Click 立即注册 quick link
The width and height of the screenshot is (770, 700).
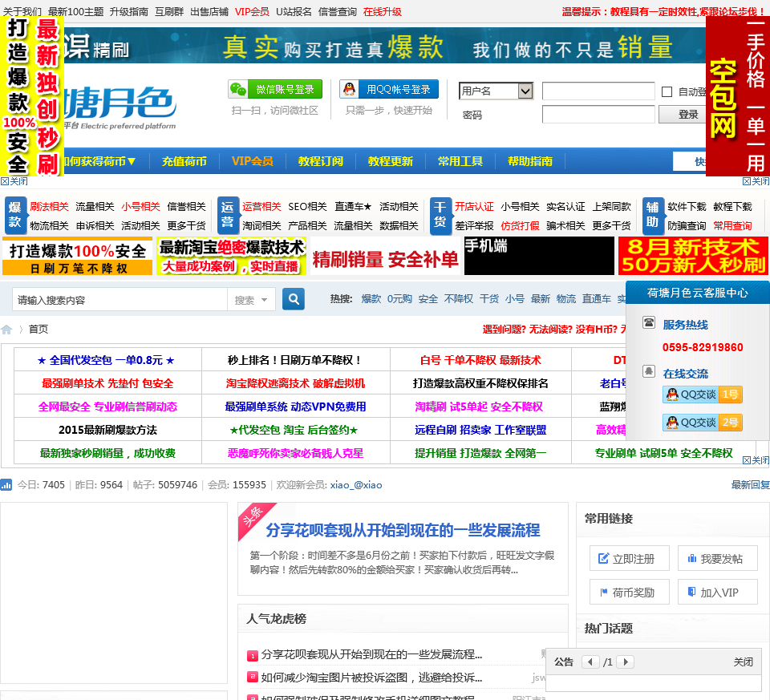pyautogui.click(x=629, y=559)
